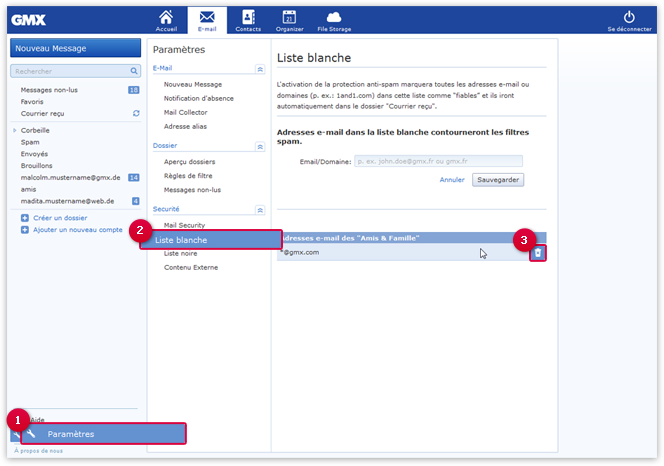Open Adresse alias settings
This screenshot has width=664, height=466.
click(185, 126)
